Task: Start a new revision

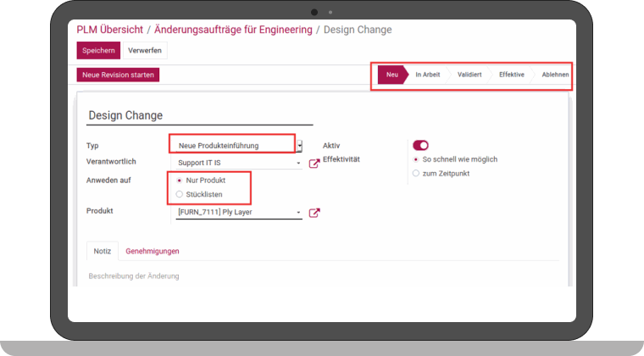Action: click(118, 75)
